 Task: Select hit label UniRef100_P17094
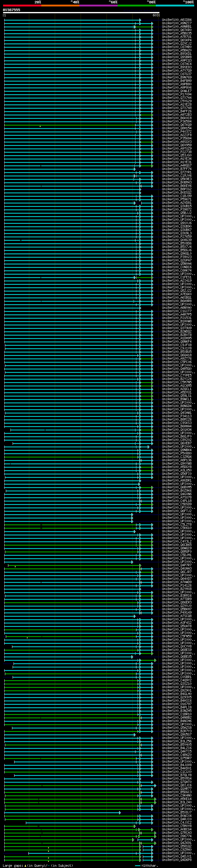[177, 94]
